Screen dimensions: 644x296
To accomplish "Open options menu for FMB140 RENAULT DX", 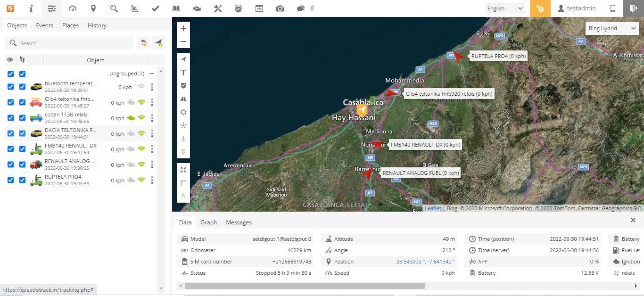I will pyautogui.click(x=152, y=149).
